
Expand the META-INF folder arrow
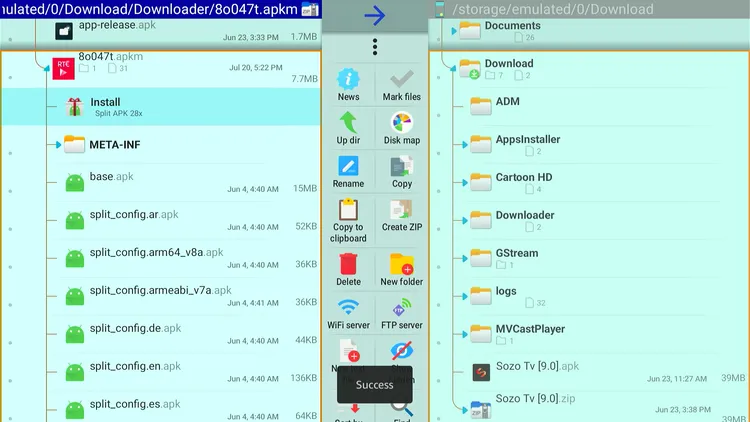(x=58, y=144)
